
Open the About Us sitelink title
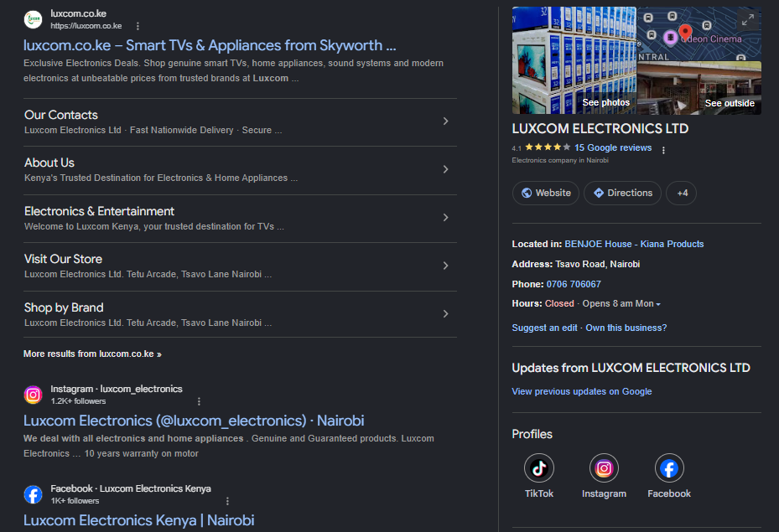pyautogui.click(x=49, y=163)
